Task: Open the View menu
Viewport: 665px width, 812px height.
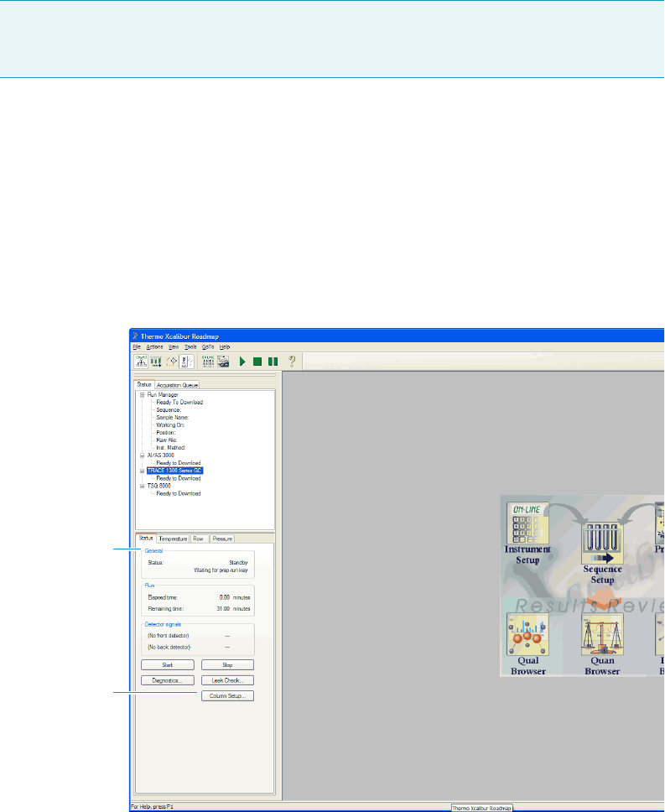Action: pos(174,347)
